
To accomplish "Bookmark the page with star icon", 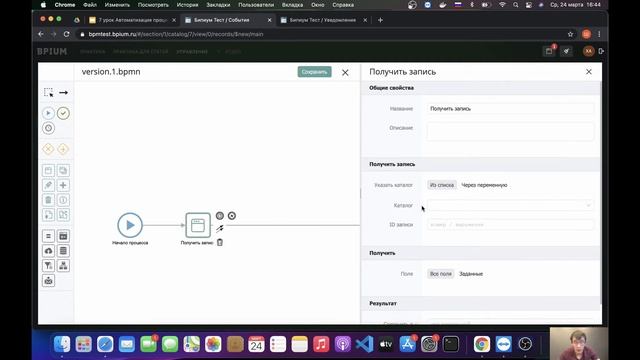I will pos(570,34).
